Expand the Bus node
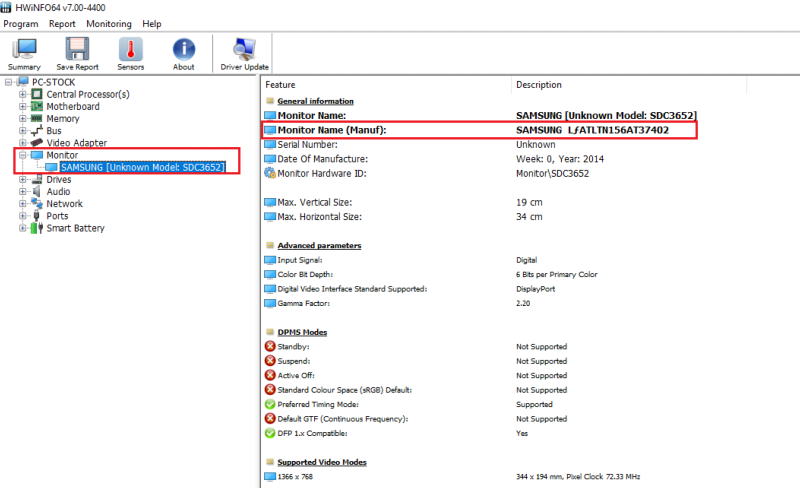The image size is (800, 488). [x=22, y=131]
